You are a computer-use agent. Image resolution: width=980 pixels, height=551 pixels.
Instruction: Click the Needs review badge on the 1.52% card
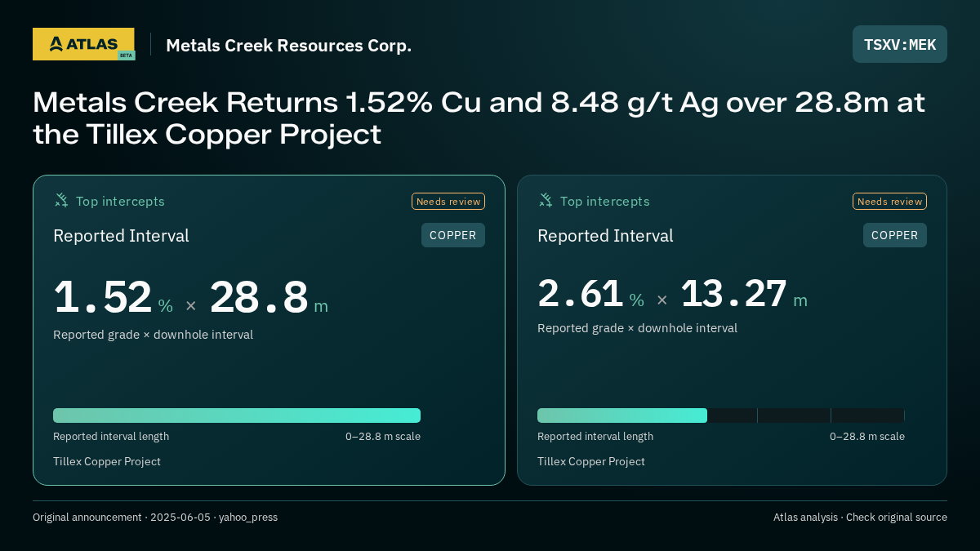tap(448, 202)
